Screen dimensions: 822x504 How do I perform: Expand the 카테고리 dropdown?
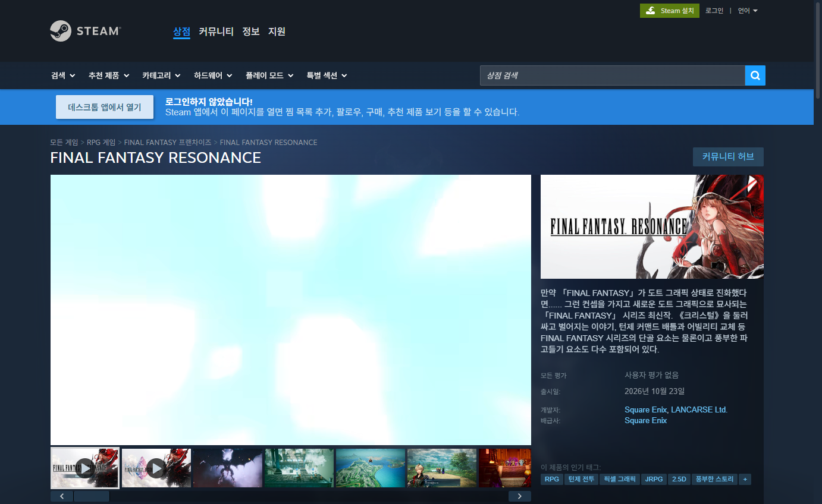pyautogui.click(x=161, y=75)
